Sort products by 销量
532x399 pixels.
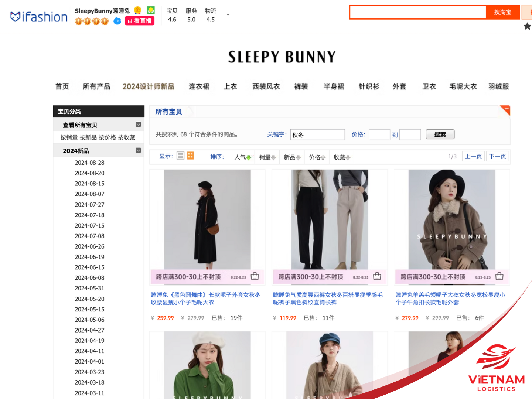point(267,157)
